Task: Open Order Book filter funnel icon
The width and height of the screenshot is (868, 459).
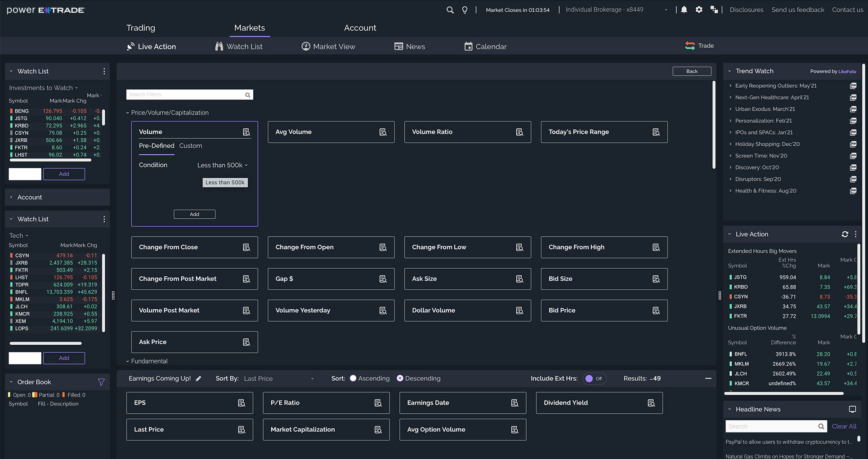Action: point(101,382)
